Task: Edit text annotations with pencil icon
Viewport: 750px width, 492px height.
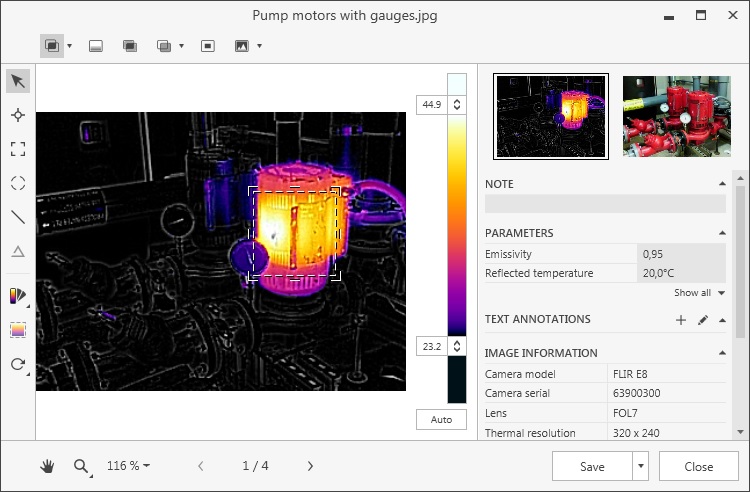Action: pyautogui.click(x=702, y=320)
